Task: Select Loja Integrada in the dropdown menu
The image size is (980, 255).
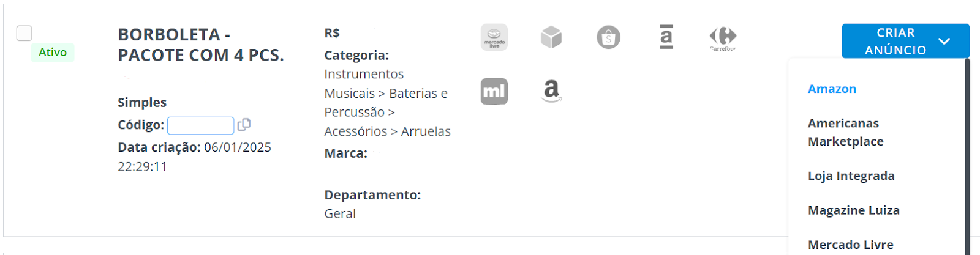Action: [851, 176]
